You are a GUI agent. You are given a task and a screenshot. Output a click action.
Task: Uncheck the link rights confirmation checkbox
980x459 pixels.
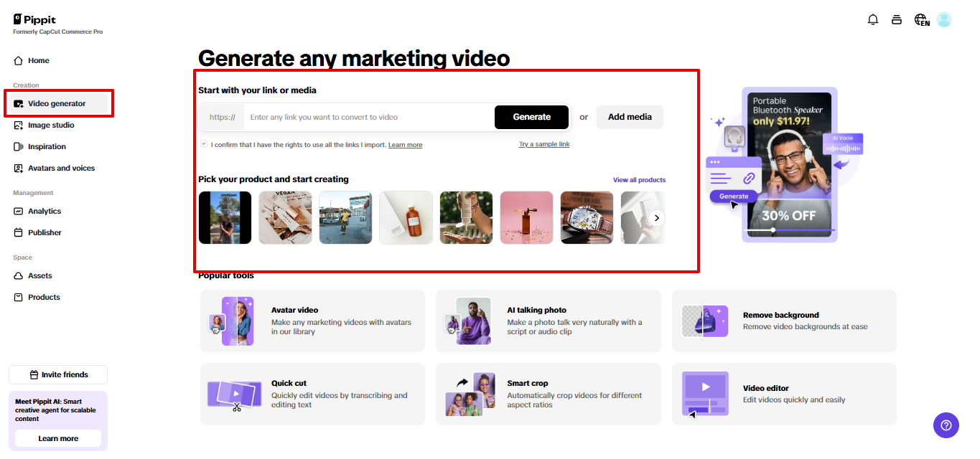(x=203, y=143)
